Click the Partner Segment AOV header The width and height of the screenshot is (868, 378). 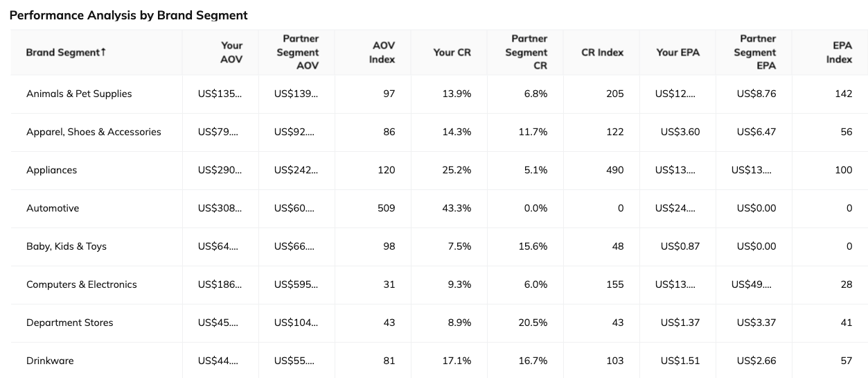click(x=298, y=53)
